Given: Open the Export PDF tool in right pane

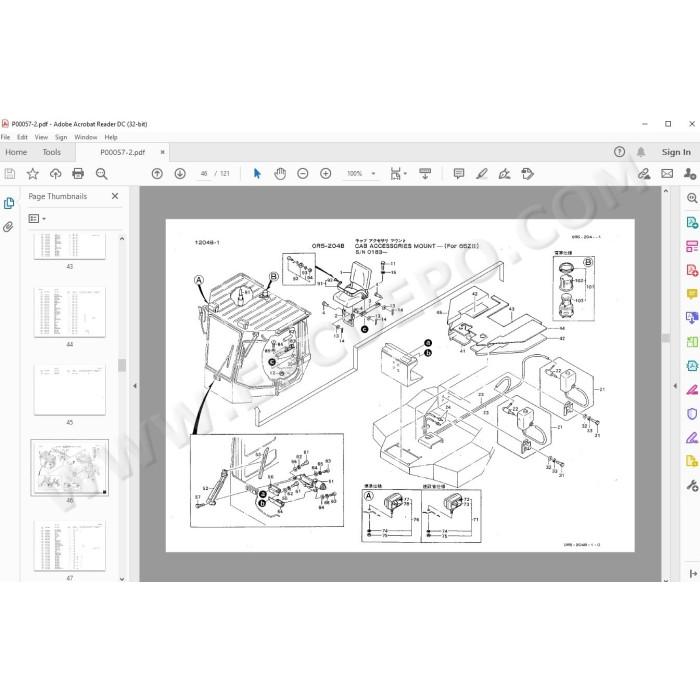Looking at the screenshot, I should 692,222.
